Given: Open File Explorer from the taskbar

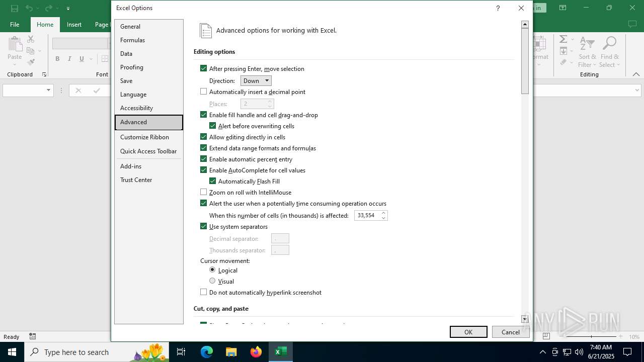Looking at the screenshot, I should click(x=231, y=352).
